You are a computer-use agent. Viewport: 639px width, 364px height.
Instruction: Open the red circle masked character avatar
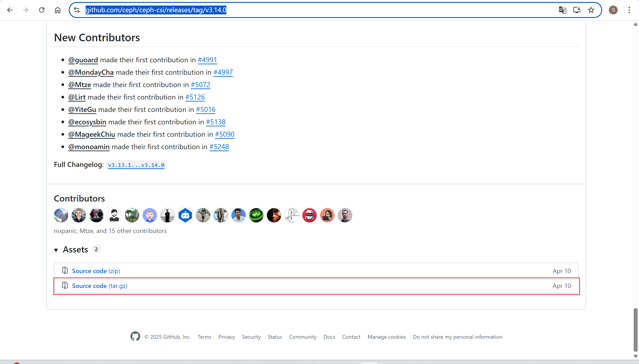click(x=310, y=215)
